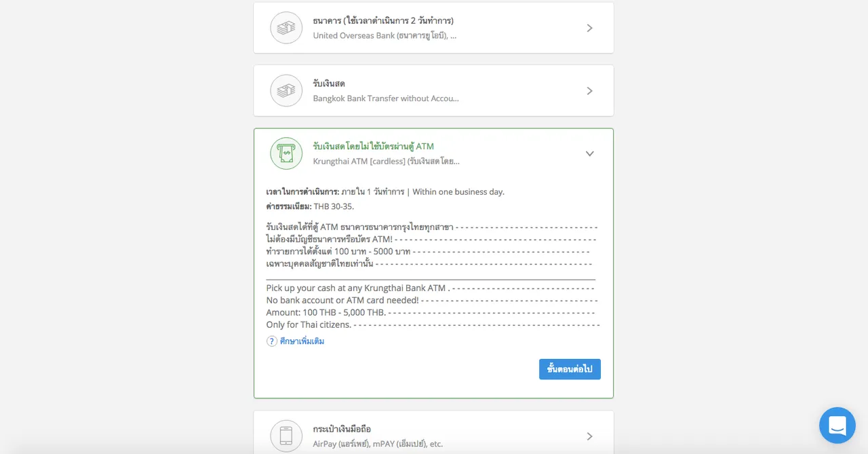This screenshot has height=454, width=868.
Task: Click the AirPay, mPAY subtitle text
Action: click(378, 444)
